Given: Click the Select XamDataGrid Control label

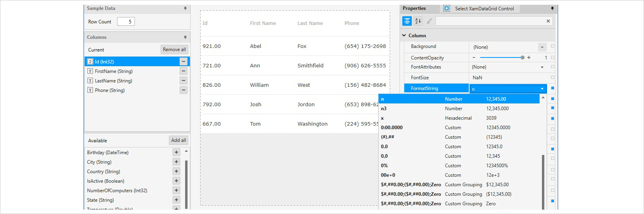Looking at the screenshot, I should 484,8.
